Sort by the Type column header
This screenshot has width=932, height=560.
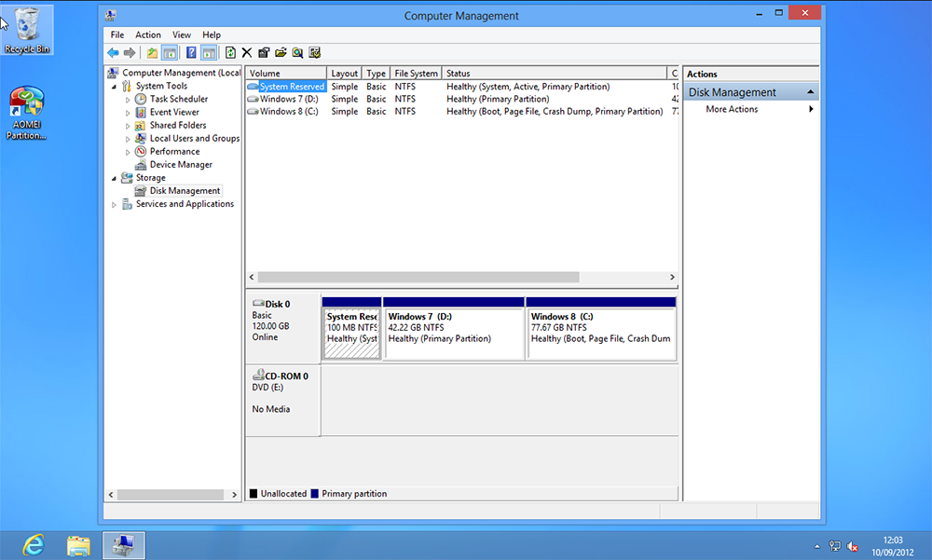tap(376, 73)
